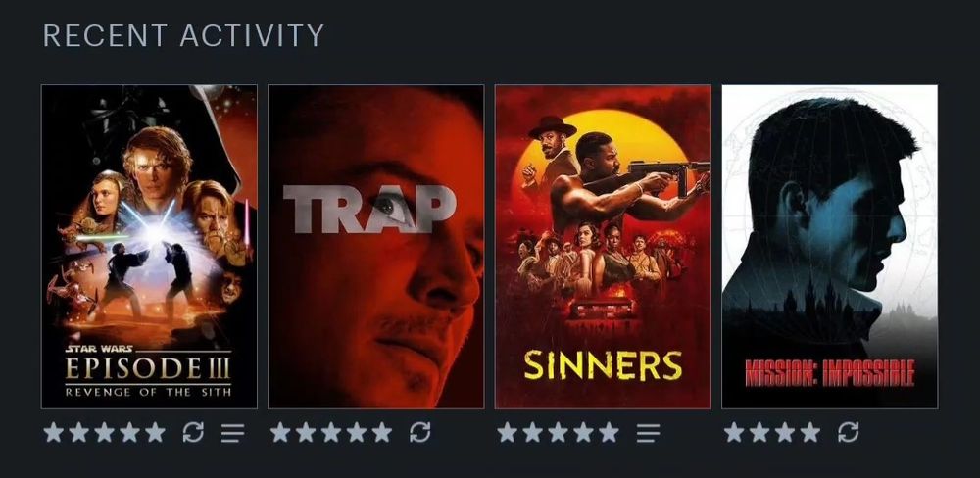Click the five-star rating under Star Wars Episode III

pyautogui.click(x=105, y=432)
